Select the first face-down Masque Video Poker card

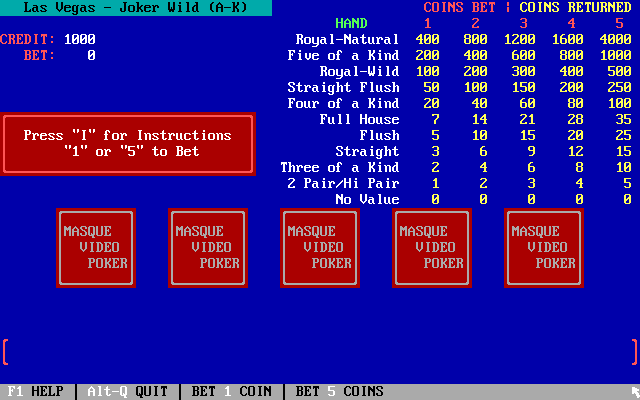click(x=96, y=248)
